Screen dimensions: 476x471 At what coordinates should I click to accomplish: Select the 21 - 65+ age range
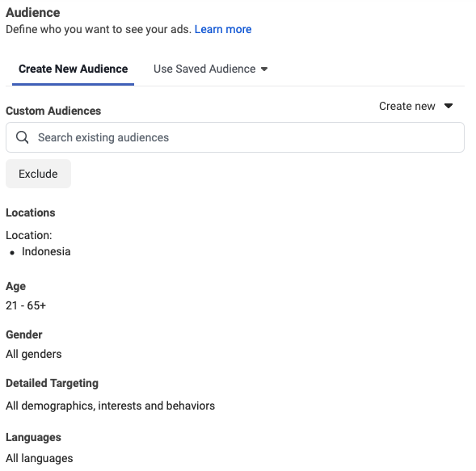(x=26, y=305)
